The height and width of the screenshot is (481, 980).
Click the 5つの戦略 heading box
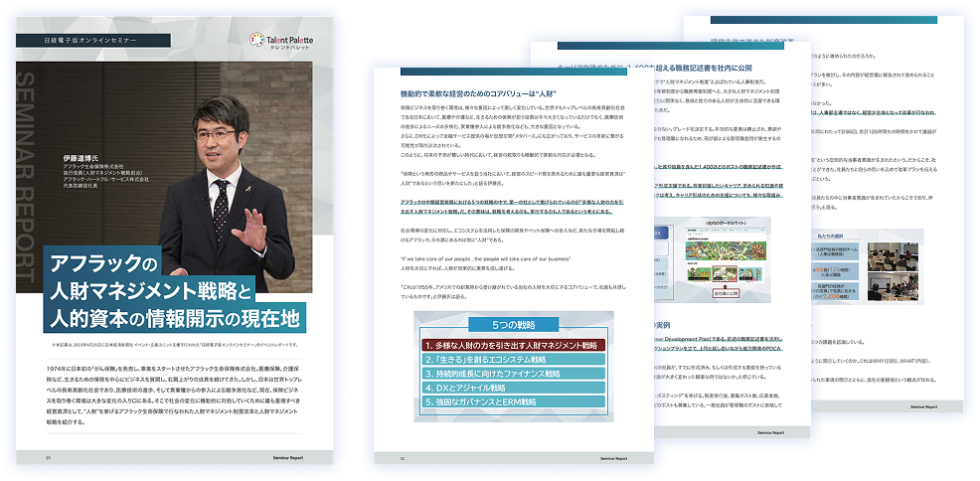pos(513,325)
